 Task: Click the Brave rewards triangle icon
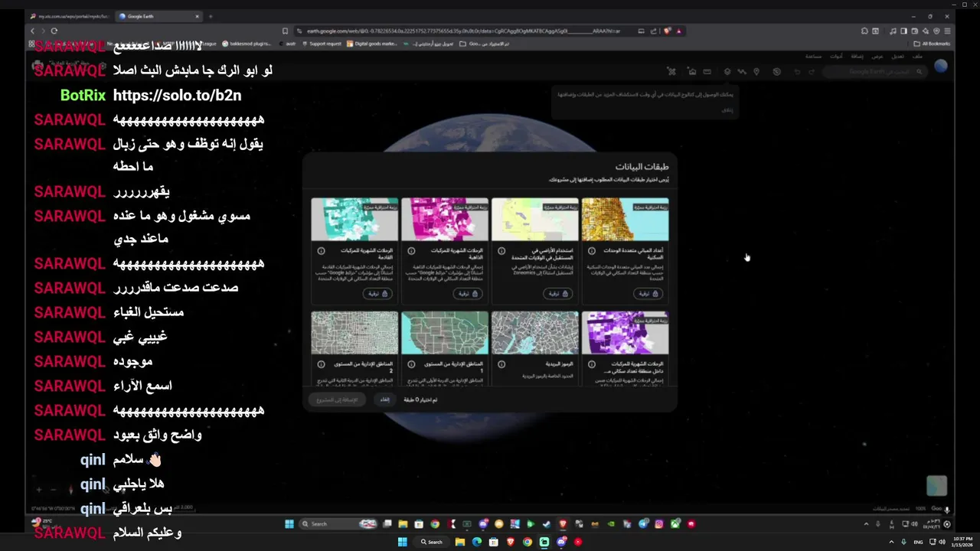(679, 31)
